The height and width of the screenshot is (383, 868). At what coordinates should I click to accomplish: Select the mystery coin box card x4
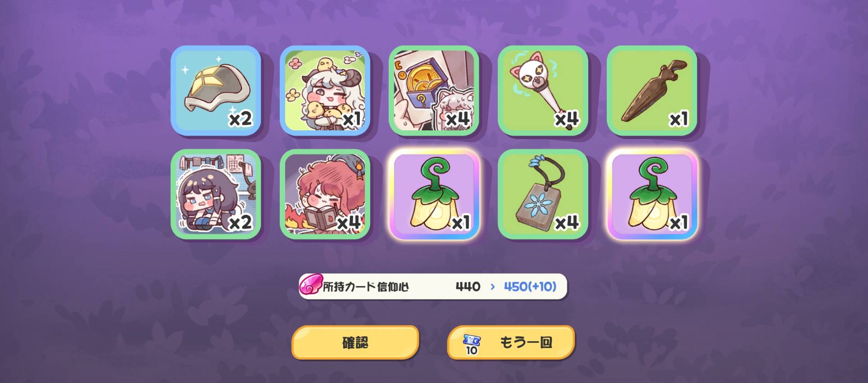(x=434, y=90)
